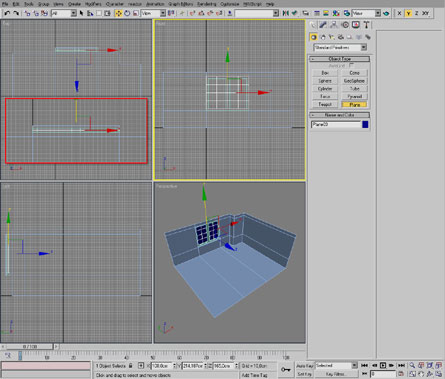Screen dimensions: 445x379
Task: Toggle the Selection Lock padlock
Action: (x=131, y=366)
